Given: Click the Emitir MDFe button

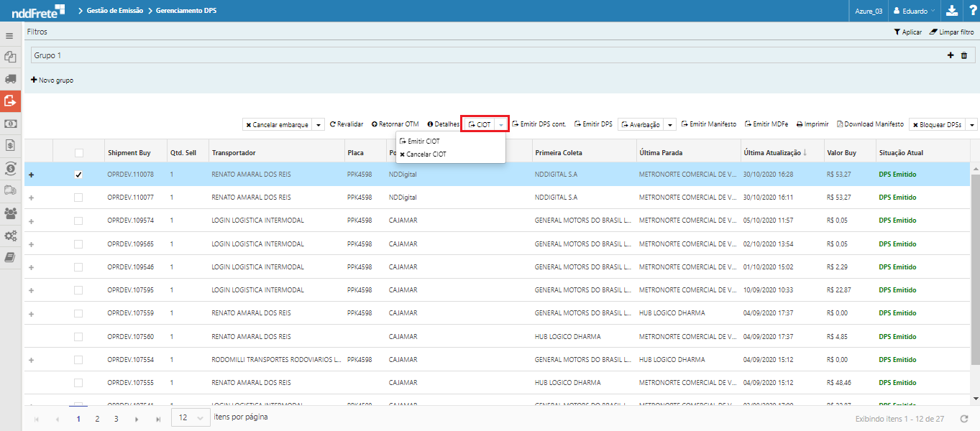Looking at the screenshot, I should [x=766, y=124].
